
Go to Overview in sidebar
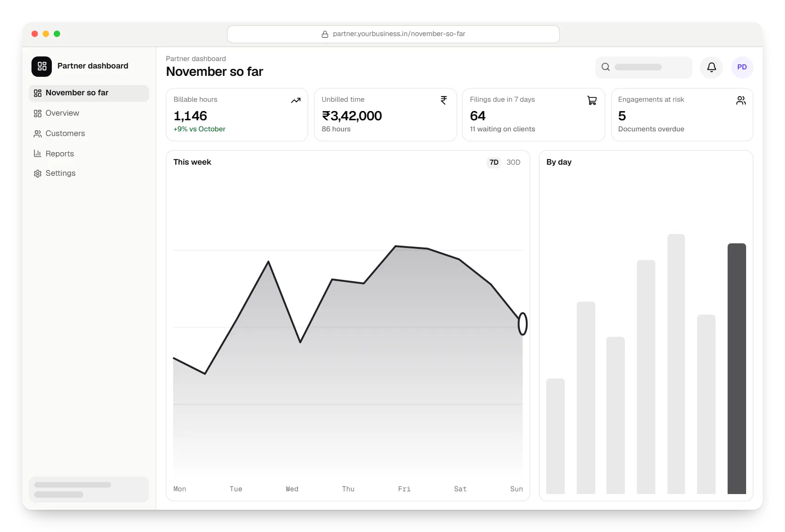(89, 113)
